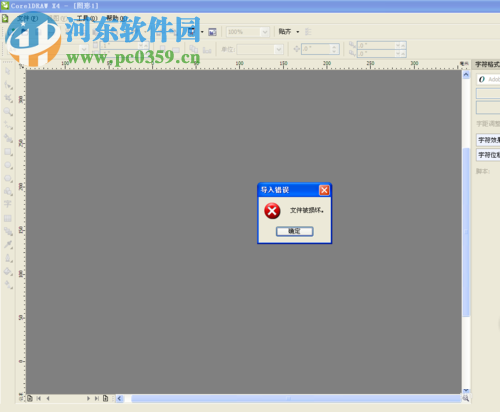Select the Text tool (字)
The width and height of the screenshot is (500, 412).
(8, 204)
